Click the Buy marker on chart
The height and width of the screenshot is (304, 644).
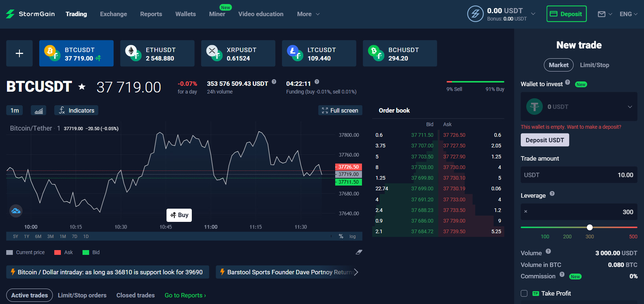(x=179, y=215)
